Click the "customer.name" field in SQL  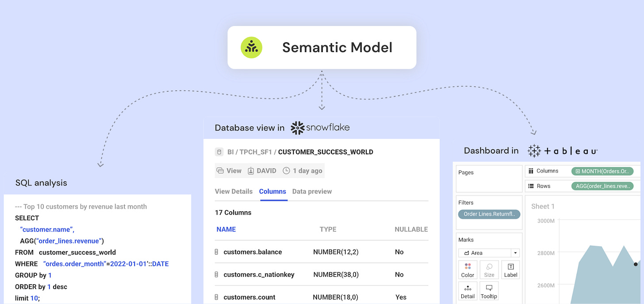click(47, 229)
